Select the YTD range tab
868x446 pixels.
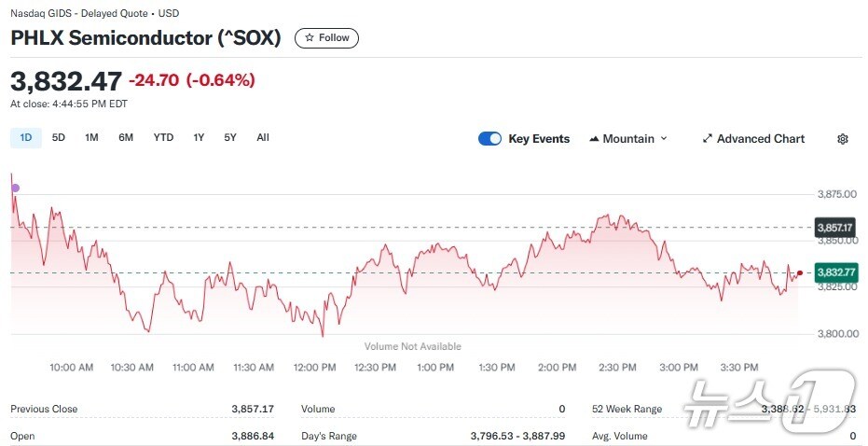tap(163, 138)
